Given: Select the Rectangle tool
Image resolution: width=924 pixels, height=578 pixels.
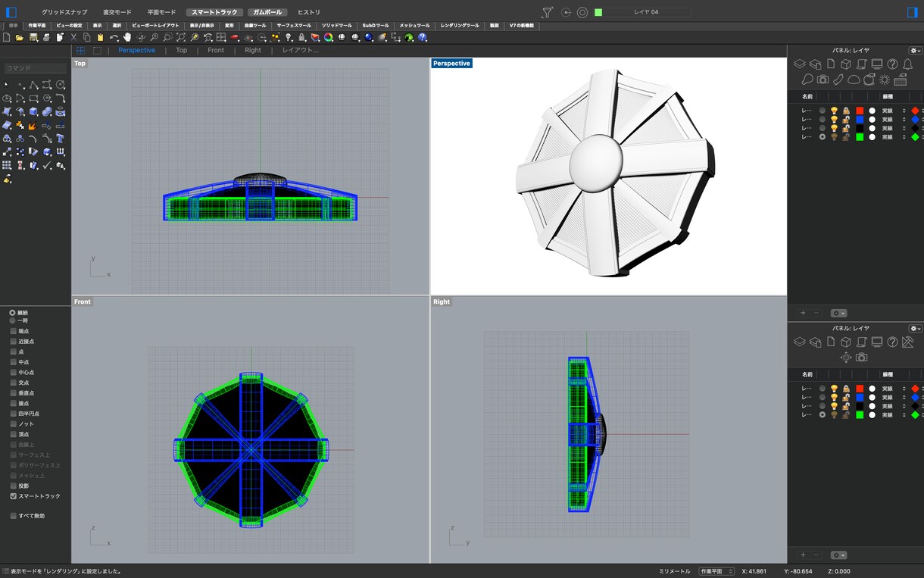Looking at the screenshot, I should (33, 98).
